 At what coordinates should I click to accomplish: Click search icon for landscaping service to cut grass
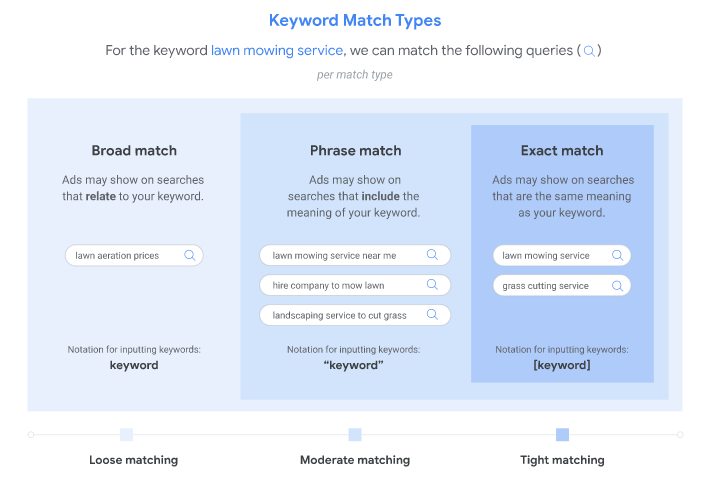(432, 315)
